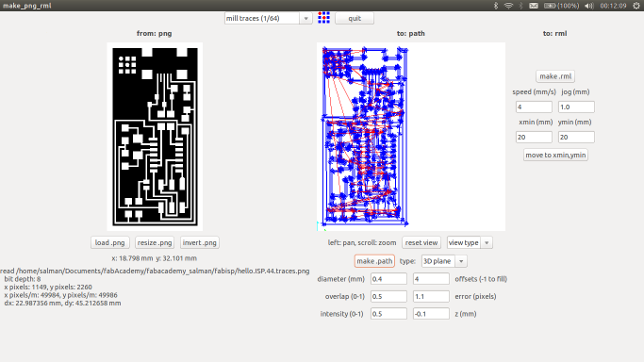Image resolution: width=644 pixels, height=362 pixels.
Task: Click the blue toolpath preview canvas
Action: (x=411, y=137)
